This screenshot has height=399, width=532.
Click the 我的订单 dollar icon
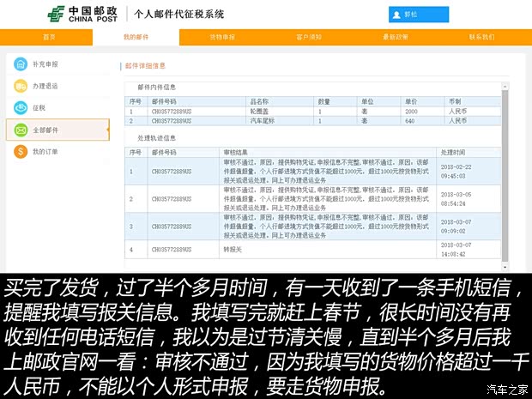point(21,151)
